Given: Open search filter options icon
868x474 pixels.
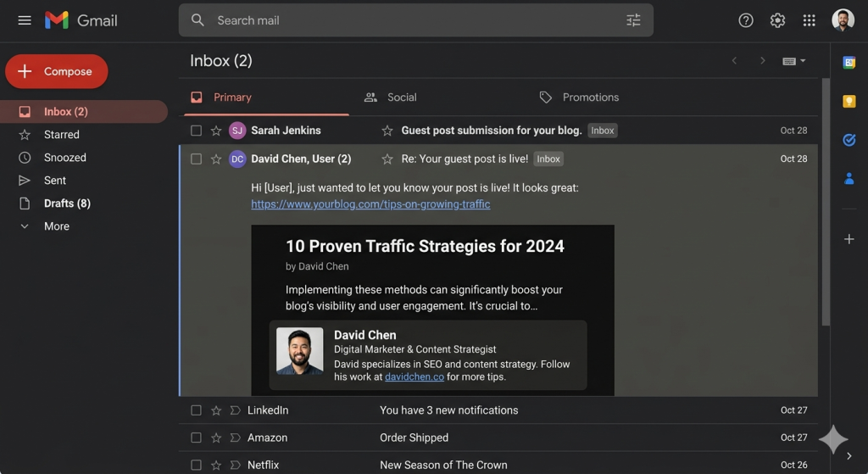Looking at the screenshot, I should pyautogui.click(x=633, y=20).
